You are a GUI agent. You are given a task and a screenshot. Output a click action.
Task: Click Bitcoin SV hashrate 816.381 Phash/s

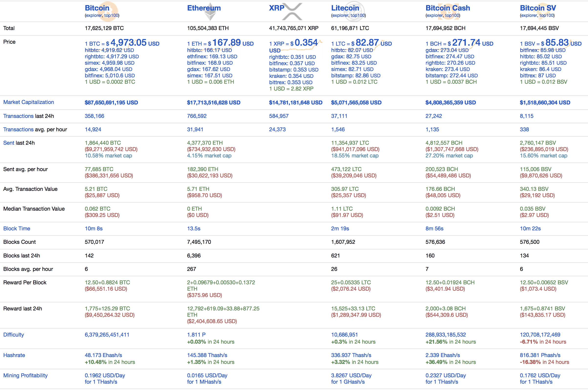tap(540, 355)
